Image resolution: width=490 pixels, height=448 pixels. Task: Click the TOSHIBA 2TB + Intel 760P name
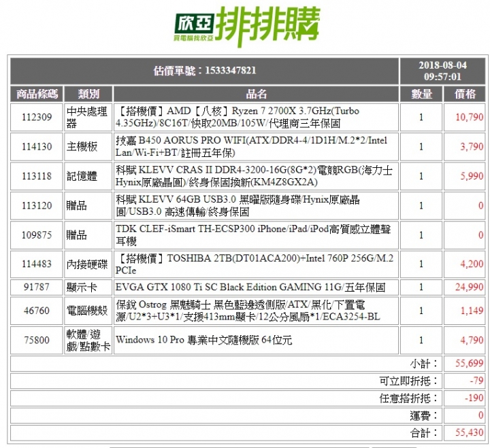255,264
